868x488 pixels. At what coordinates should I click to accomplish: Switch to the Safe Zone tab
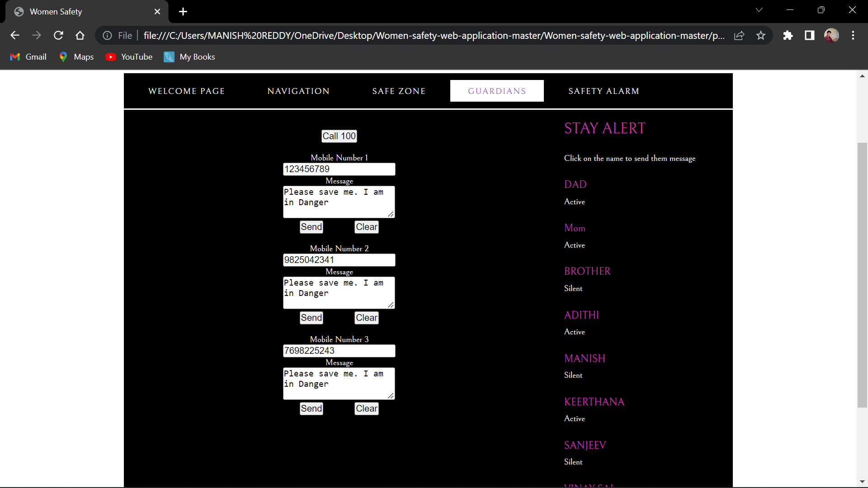click(x=399, y=91)
